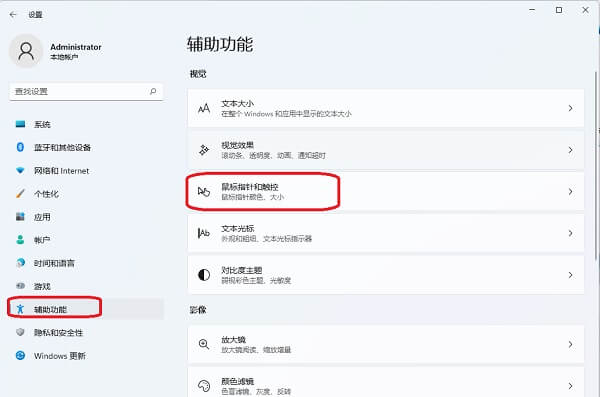Expand 视觉效果 with the right chevron
This screenshot has width=600, height=397.
570,150
